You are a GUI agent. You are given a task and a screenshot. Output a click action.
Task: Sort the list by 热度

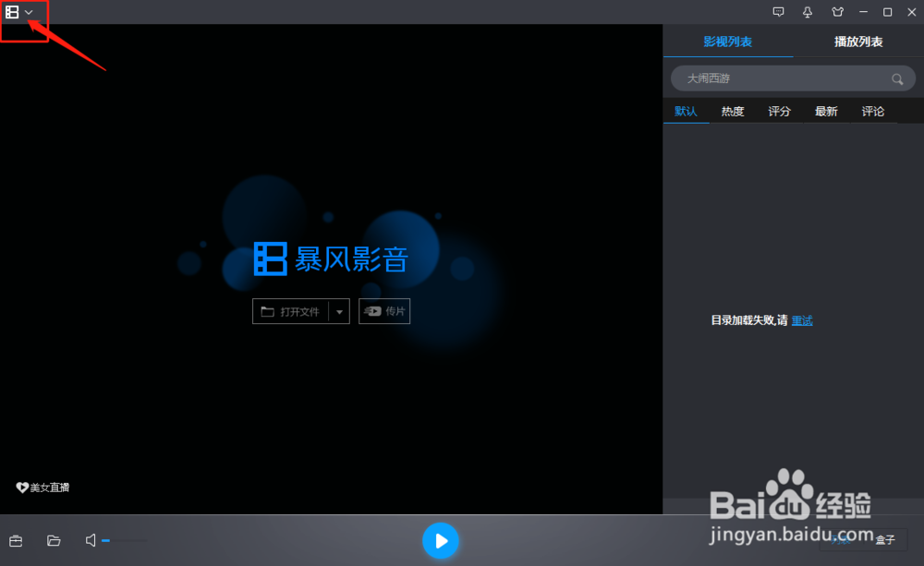point(733,112)
